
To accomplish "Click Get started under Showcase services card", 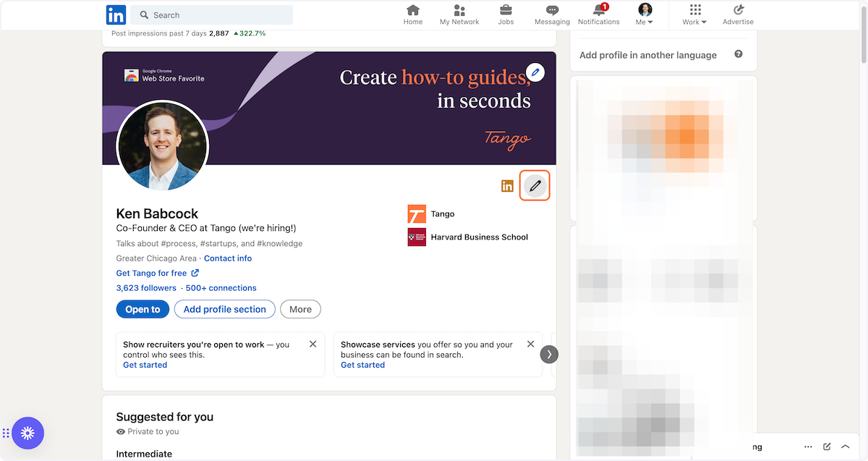I will point(362,365).
